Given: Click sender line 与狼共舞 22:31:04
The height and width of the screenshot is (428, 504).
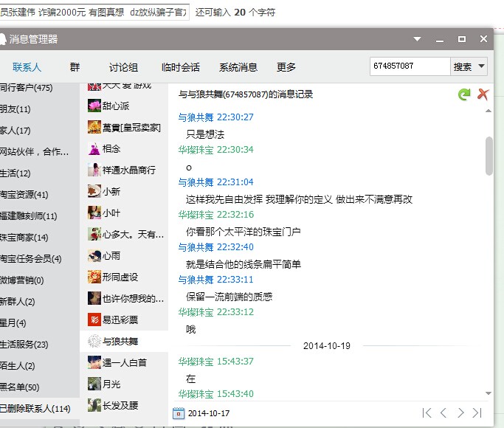Looking at the screenshot, I should 215,182.
